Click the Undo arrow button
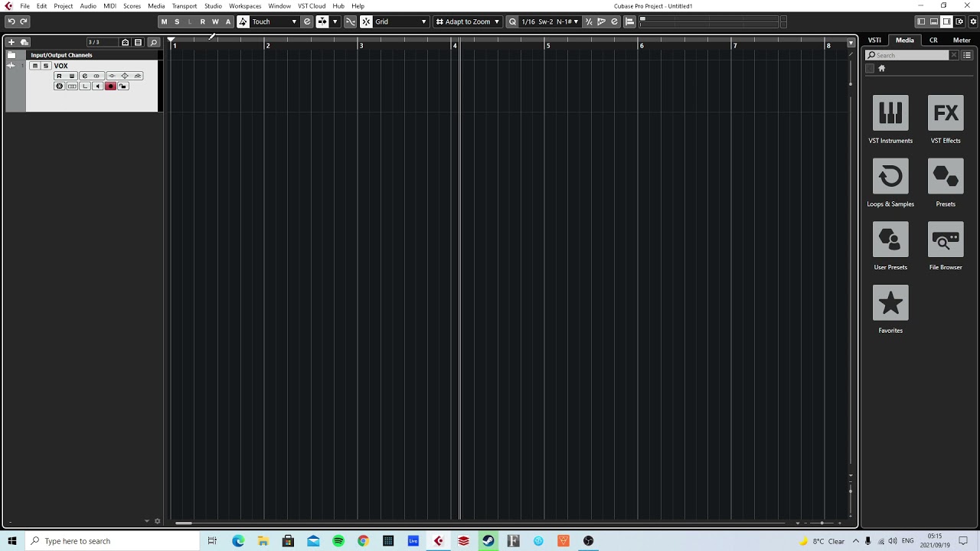Image resolution: width=980 pixels, height=551 pixels. pyautogui.click(x=11, y=21)
